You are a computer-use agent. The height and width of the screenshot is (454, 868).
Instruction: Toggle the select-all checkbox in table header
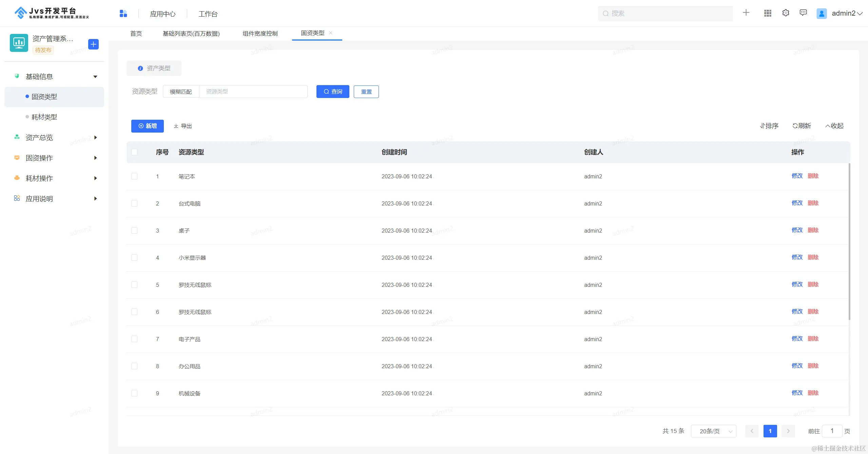(134, 152)
